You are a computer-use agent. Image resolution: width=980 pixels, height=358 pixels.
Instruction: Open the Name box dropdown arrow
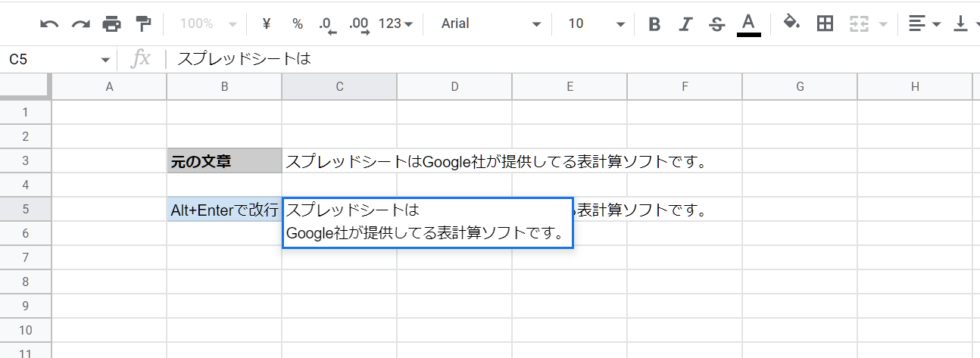point(105,60)
